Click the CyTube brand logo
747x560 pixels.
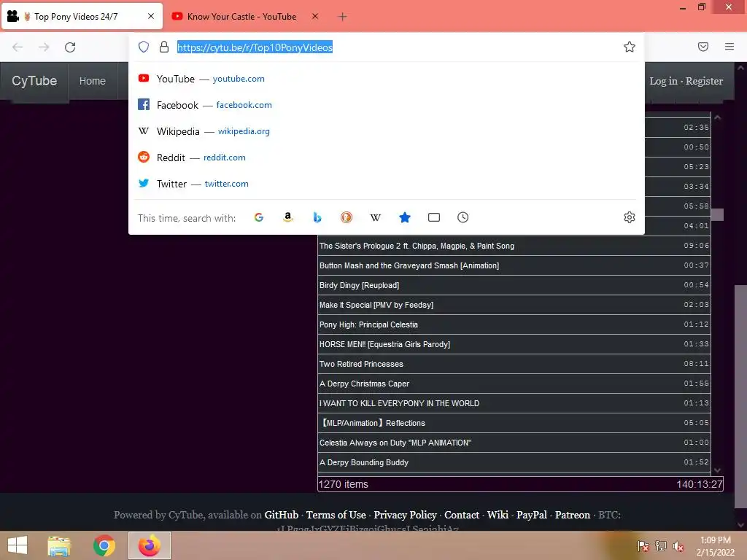tap(34, 81)
